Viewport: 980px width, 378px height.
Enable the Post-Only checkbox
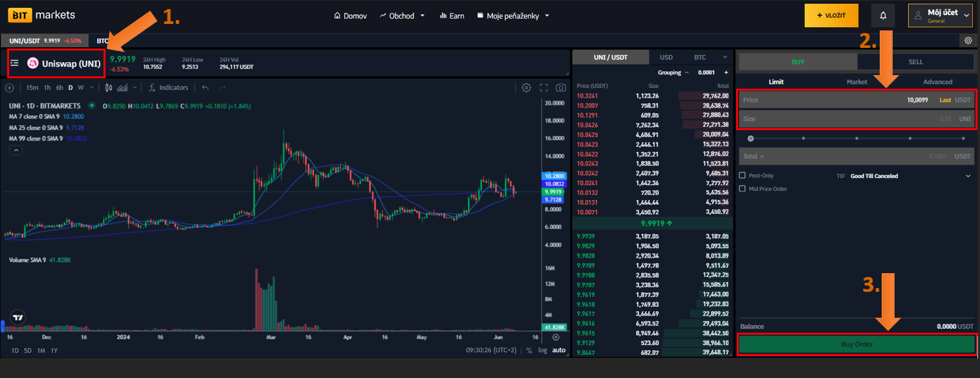coord(743,175)
